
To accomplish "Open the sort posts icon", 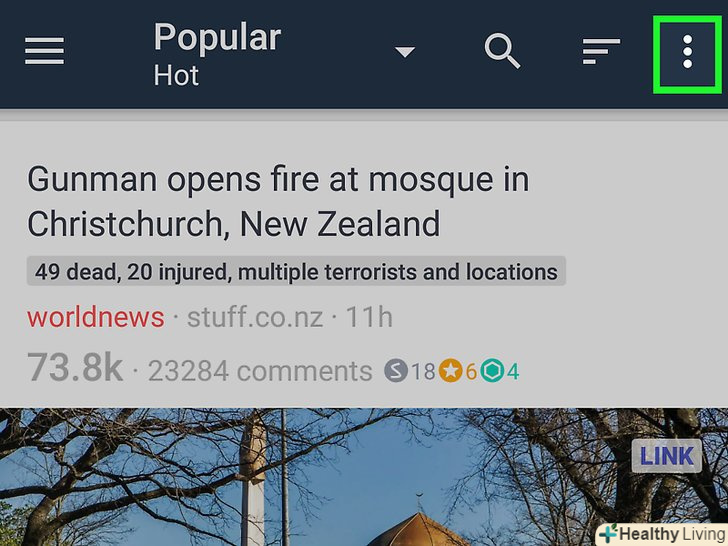I will (x=601, y=51).
